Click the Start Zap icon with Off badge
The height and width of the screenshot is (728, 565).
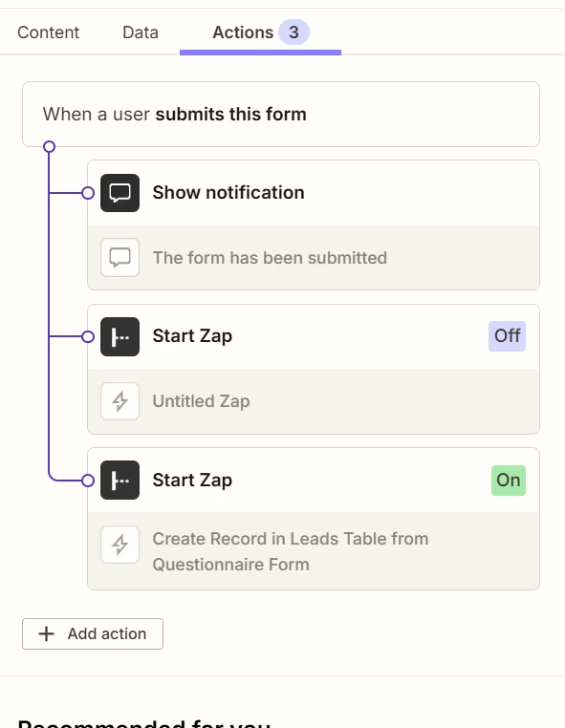tap(120, 336)
